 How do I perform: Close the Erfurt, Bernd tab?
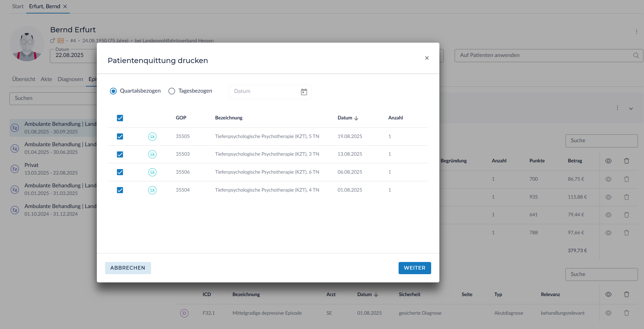pos(65,6)
